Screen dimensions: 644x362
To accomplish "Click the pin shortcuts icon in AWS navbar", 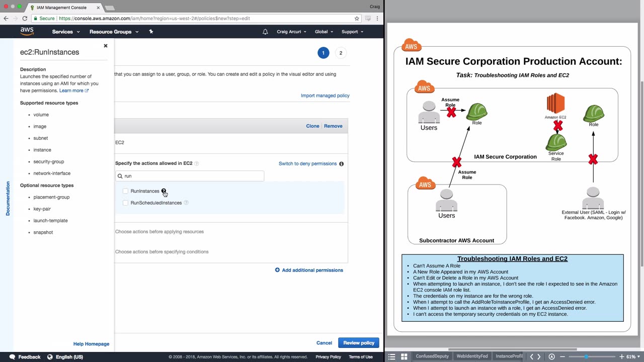I will click(151, 32).
